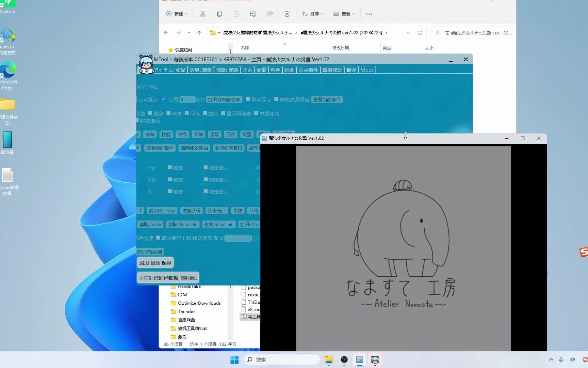Check the Hp 锁定 checkbox
The image size is (588, 368).
click(170, 167)
